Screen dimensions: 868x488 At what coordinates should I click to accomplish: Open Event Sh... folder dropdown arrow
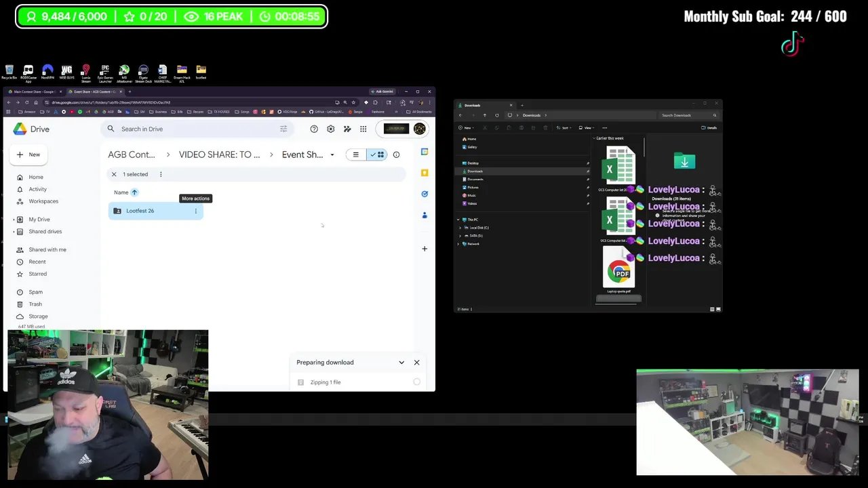click(x=332, y=155)
